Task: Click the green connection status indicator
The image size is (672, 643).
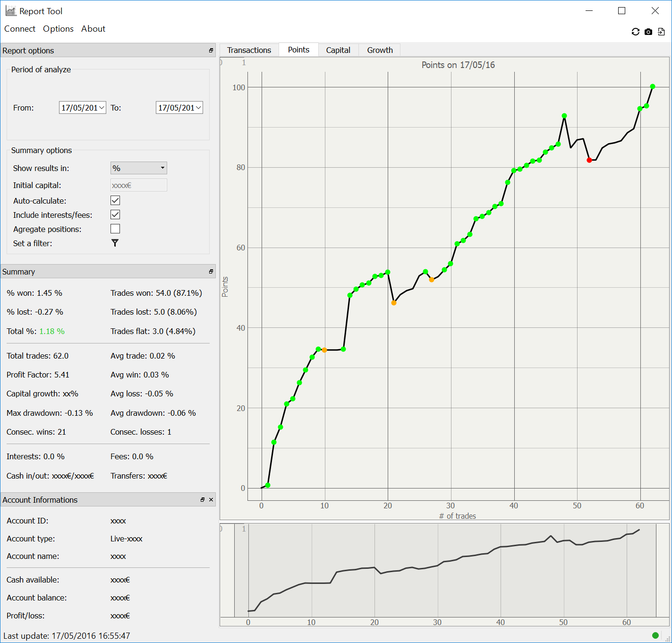Action: pos(655,635)
